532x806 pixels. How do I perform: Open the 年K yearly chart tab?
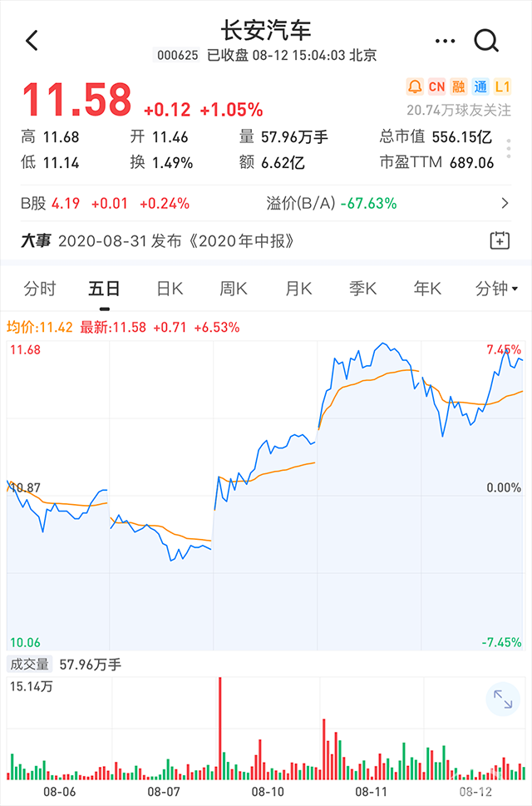pos(425,289)
